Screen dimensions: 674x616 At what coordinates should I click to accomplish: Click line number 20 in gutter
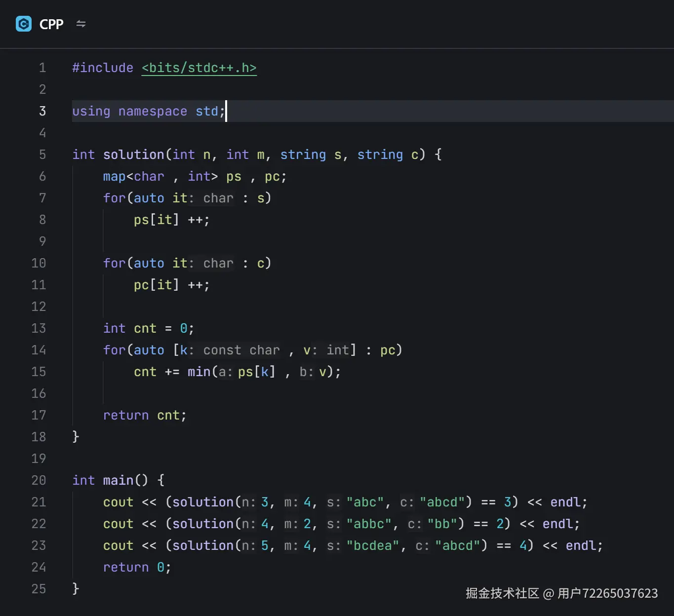pos(39,480)
